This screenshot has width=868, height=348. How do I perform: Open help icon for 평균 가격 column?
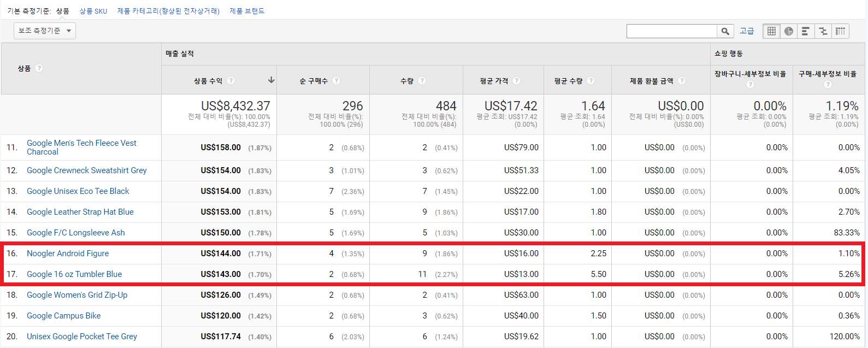coord(517,81)
